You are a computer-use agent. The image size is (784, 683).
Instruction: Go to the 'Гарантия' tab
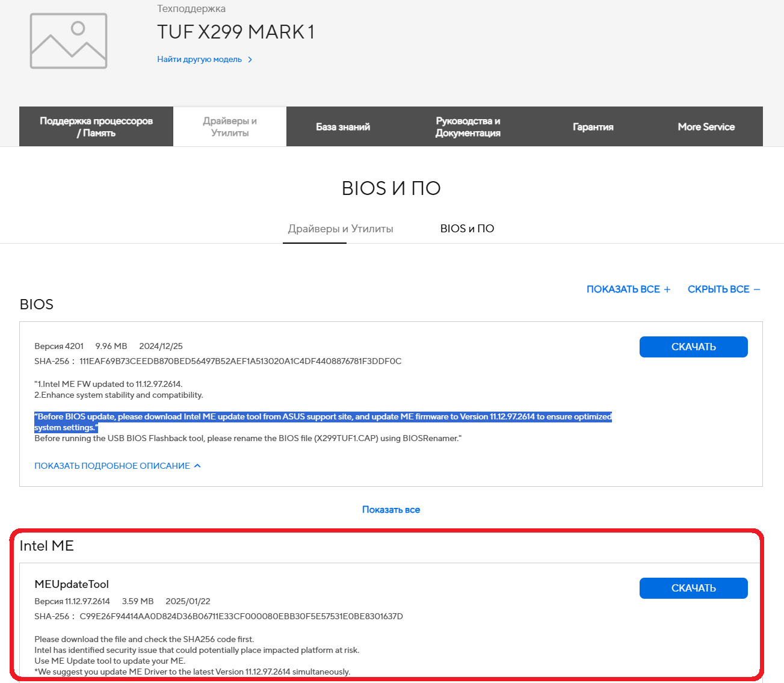(593, 126)
